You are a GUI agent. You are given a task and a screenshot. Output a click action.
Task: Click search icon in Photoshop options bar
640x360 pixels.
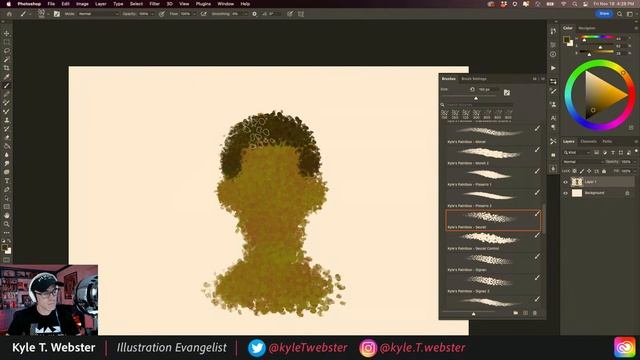tap(620, 14)
